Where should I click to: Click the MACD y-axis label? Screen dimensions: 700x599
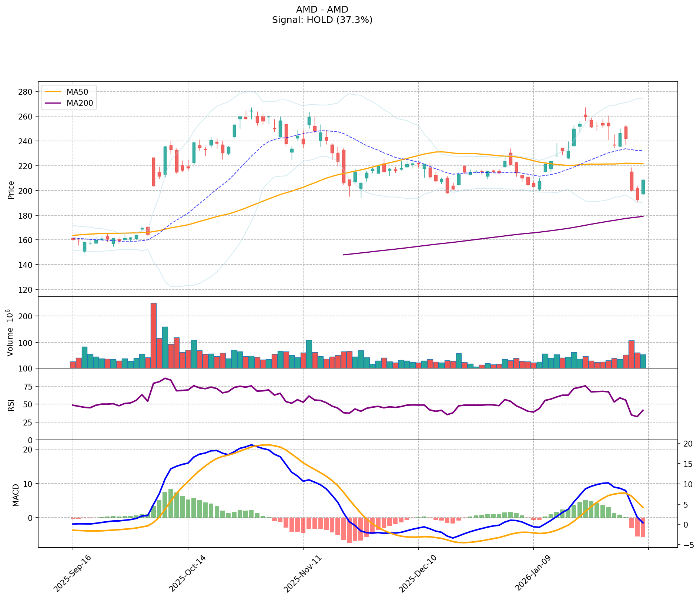point(15,495)
